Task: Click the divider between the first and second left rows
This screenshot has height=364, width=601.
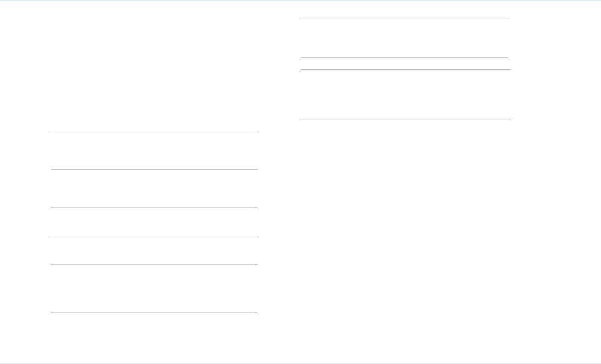Action: (x=154, y=169)
